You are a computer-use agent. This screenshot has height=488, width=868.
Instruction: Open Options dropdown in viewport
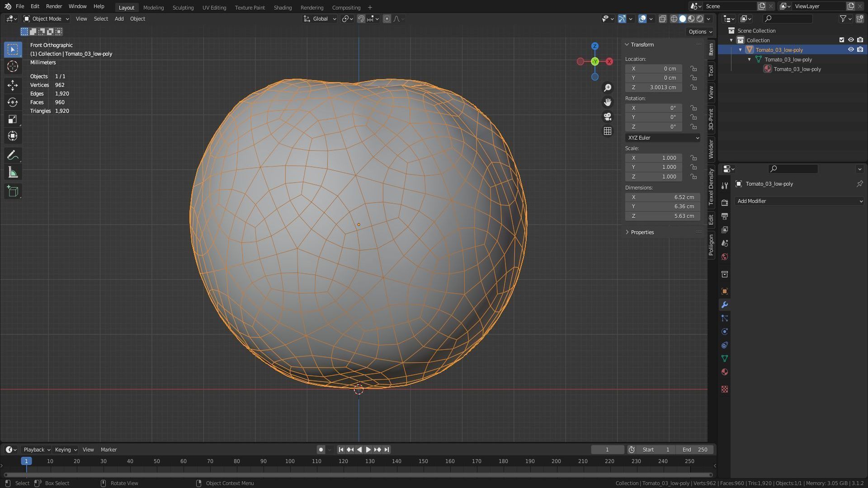tap(700, 32)
